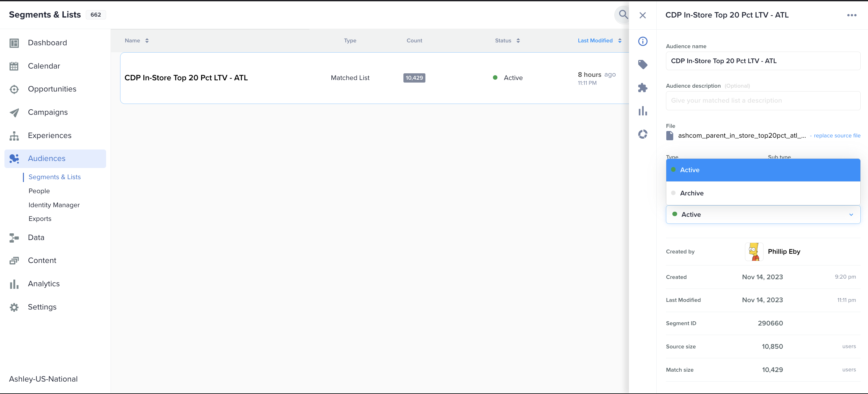The width and height of the screenshot is (868, 394).
Task: Open the donut chart icon in side panel
Action: pos(643,134)
